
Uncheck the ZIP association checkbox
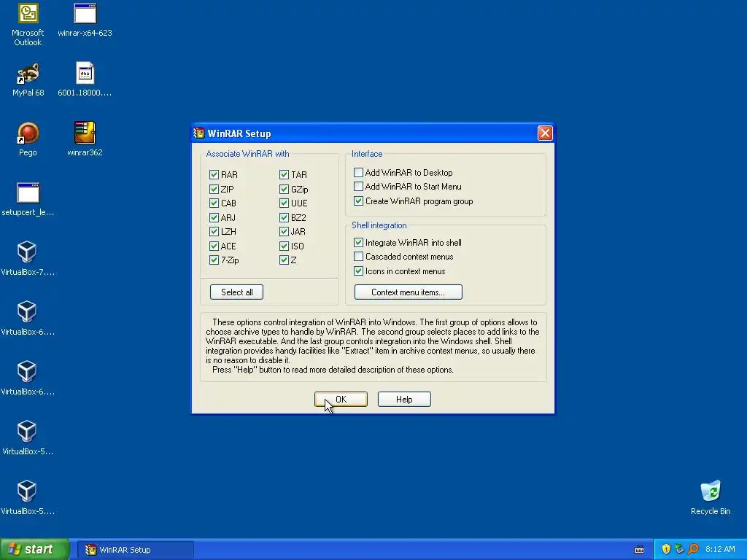pos(214,189)
